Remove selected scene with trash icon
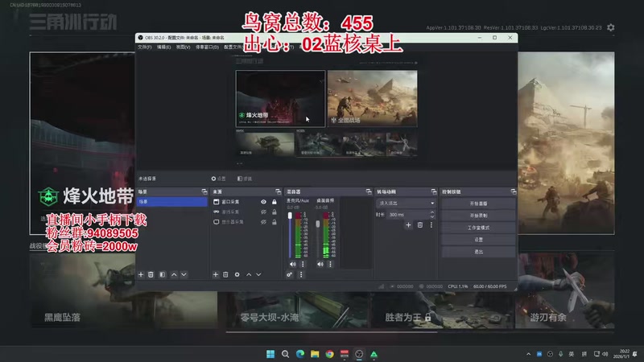The width and height of the screenshot is (644, 362). pyautogui.click(x=151, y=274)
